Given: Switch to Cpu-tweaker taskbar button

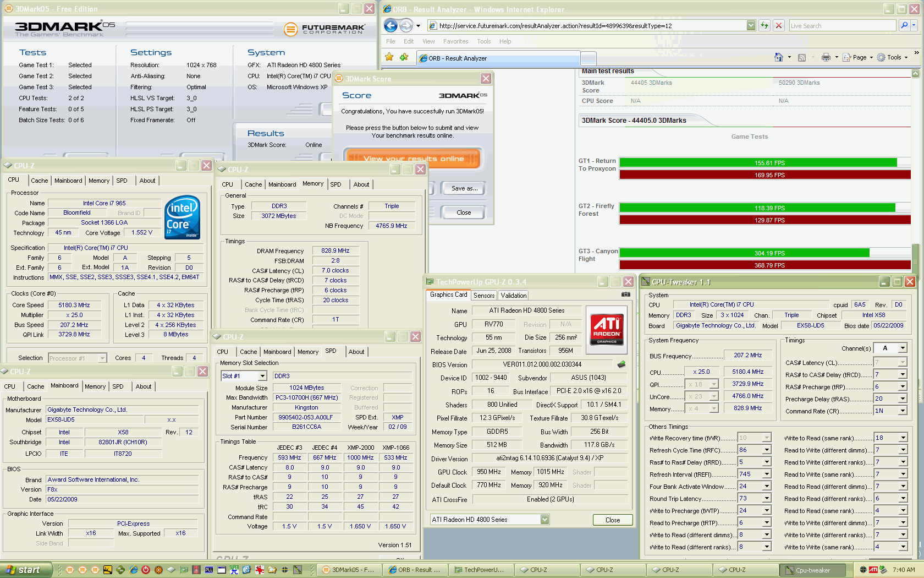Looking at the screenshot, I should tap(813, 570).
